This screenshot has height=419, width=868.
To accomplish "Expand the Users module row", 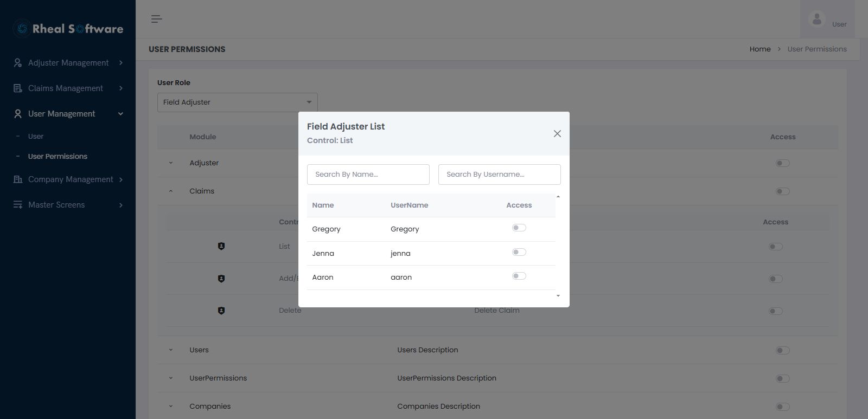I will click(171, 350).
